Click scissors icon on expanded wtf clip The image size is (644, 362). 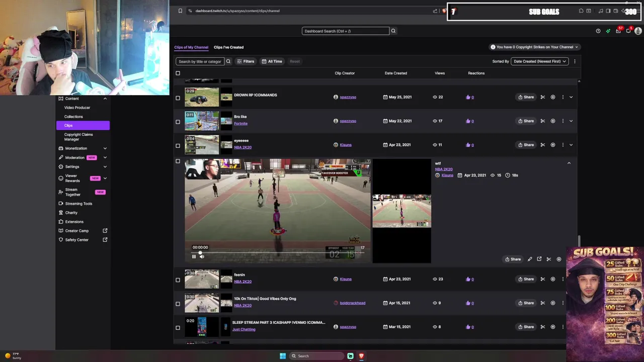[x=549, y=259]
